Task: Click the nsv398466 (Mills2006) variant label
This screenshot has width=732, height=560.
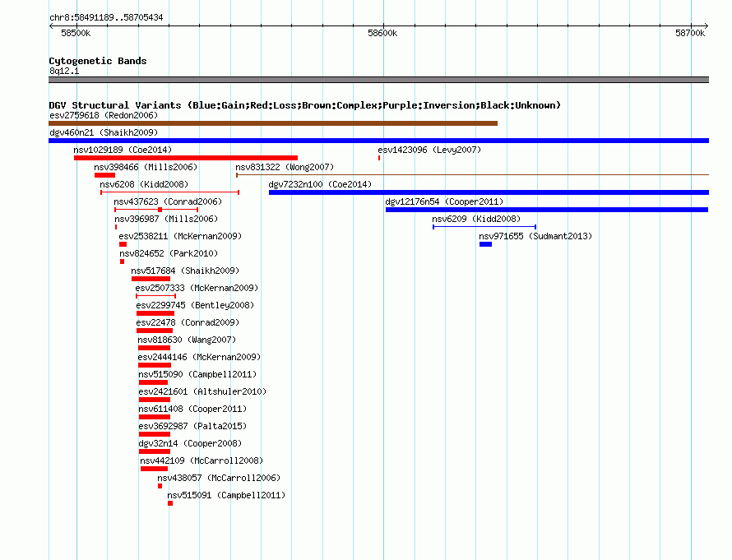Action: pyautogui.click(x=146, y=167)
